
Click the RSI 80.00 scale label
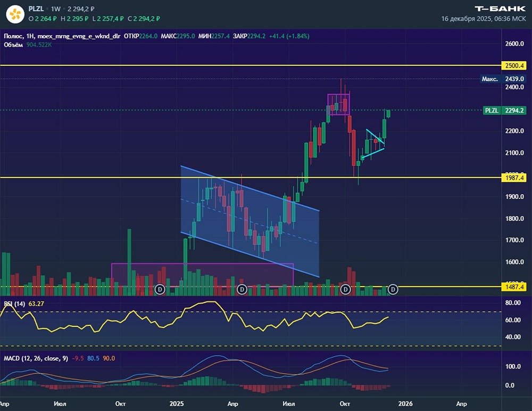(513, 303)
